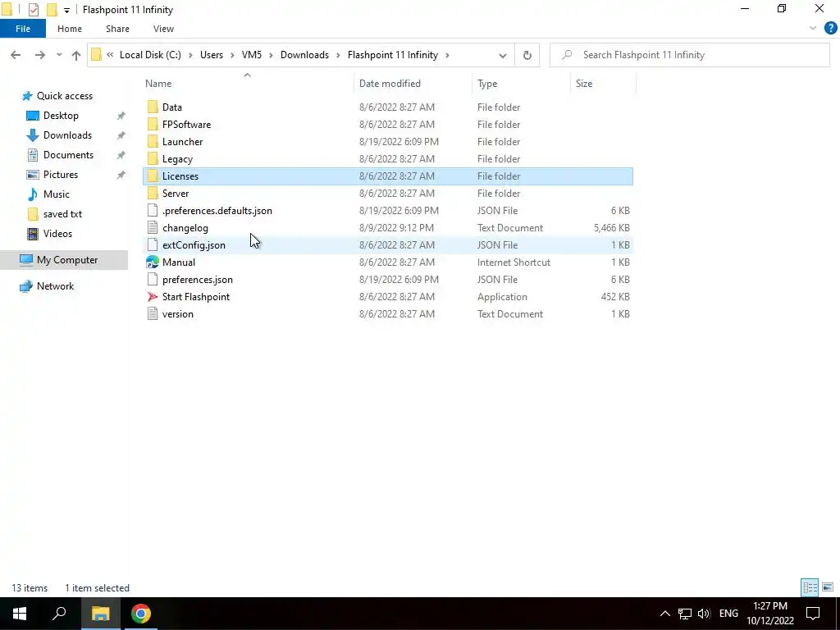Switch to details view layout icon

[810, 587]
